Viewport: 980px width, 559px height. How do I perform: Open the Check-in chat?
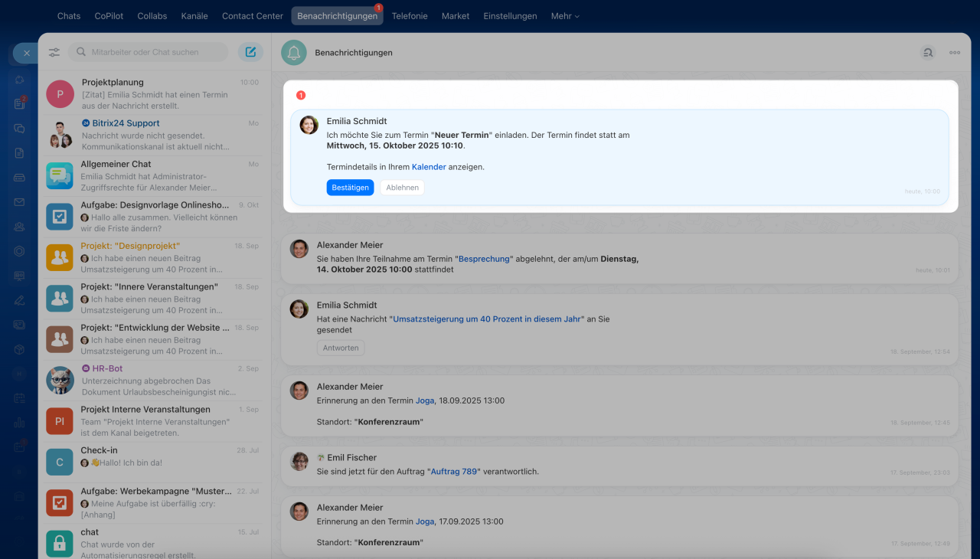(155, 462)
